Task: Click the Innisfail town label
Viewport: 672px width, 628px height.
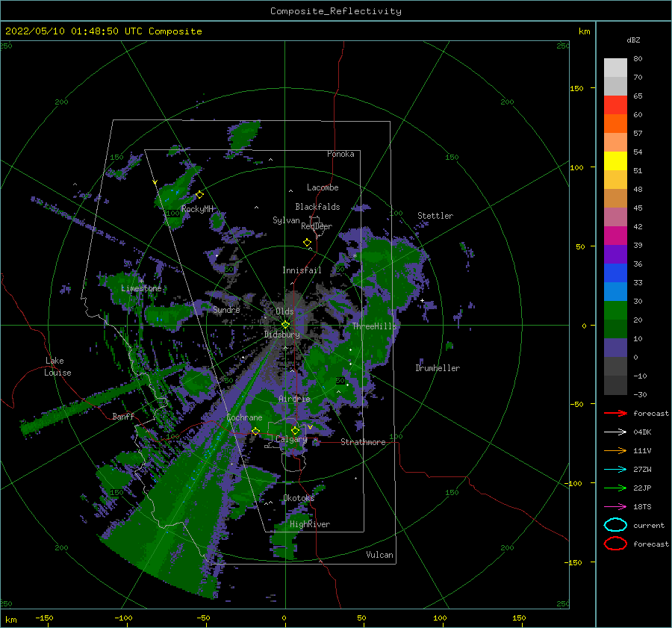Action: [x=302, y=270]
